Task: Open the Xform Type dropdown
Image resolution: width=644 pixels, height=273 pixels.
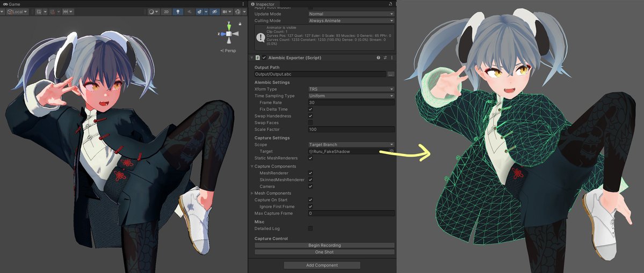Action: pos(351,89)
